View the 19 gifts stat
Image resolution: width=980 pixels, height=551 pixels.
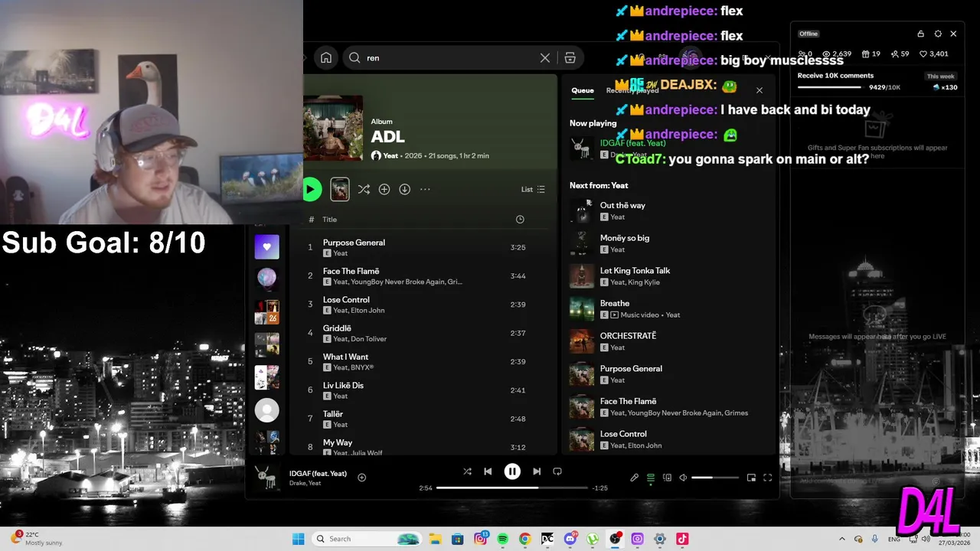(x=871, y=54)
